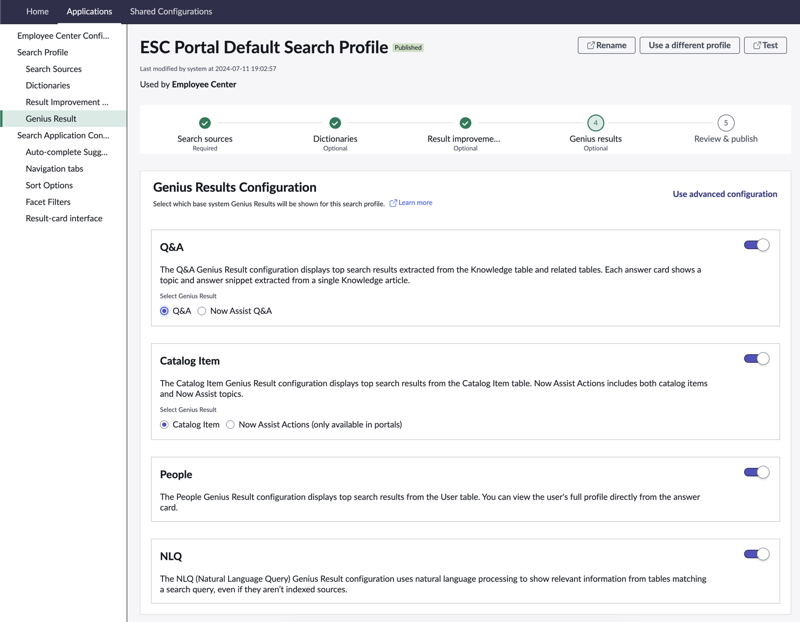Click the NLQ card heading
The width and height of the screenshot is (800, 622).
tap(171, 556)
